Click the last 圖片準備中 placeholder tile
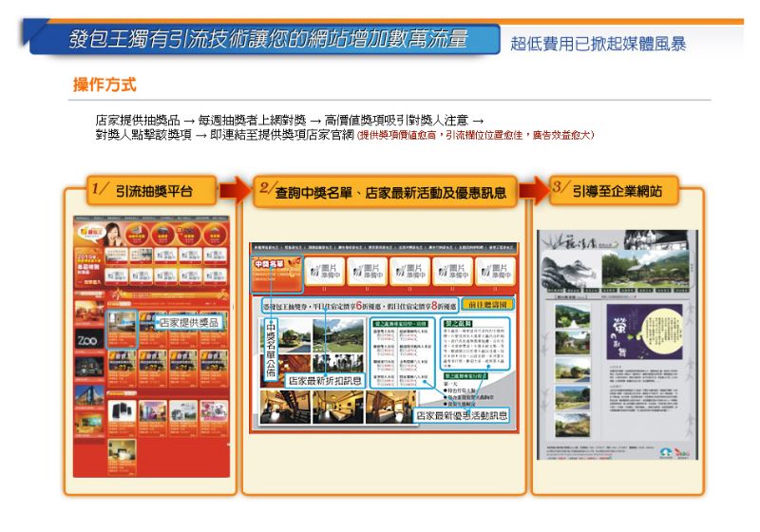 coord(497,270)
